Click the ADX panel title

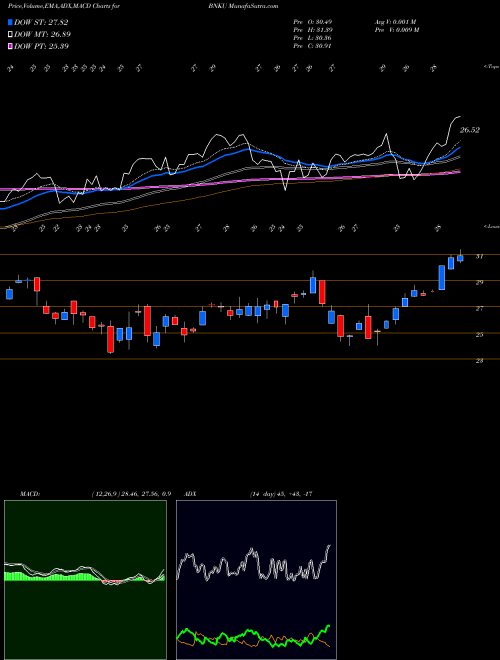(191, 494)
